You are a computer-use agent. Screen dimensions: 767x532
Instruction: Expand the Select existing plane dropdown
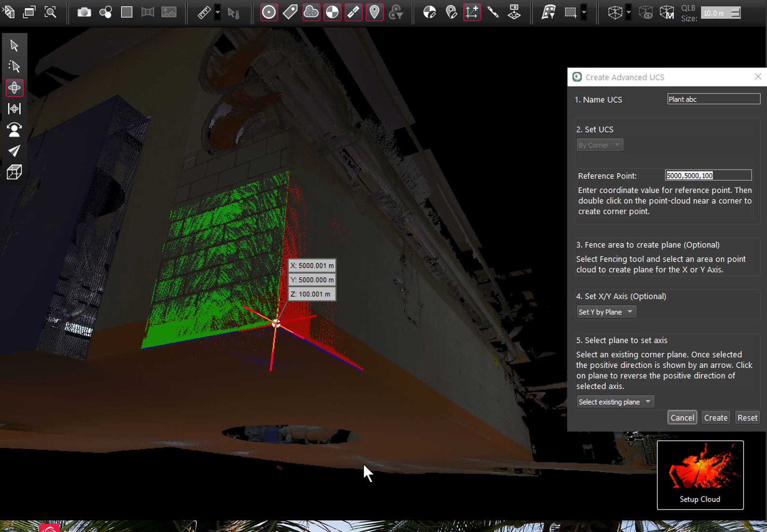[x=614, y=402]
